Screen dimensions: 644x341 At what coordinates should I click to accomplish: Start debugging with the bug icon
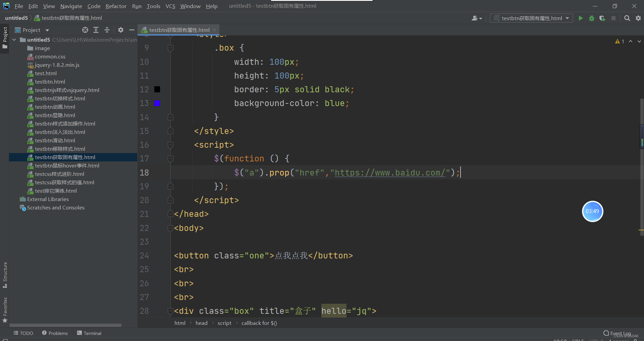[x=592, y=18]
